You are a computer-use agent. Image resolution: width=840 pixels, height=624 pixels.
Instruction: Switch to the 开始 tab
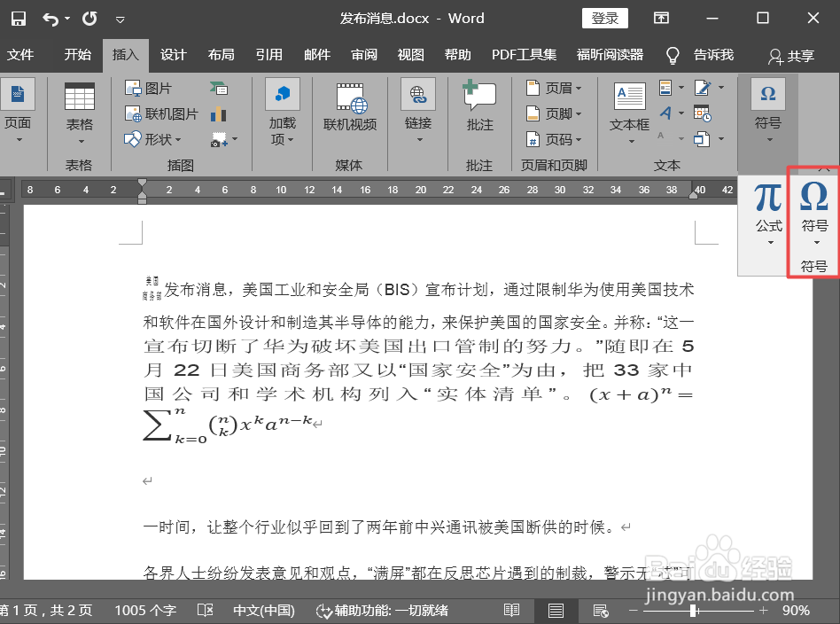pyautogui.click(x=78, y=55)
